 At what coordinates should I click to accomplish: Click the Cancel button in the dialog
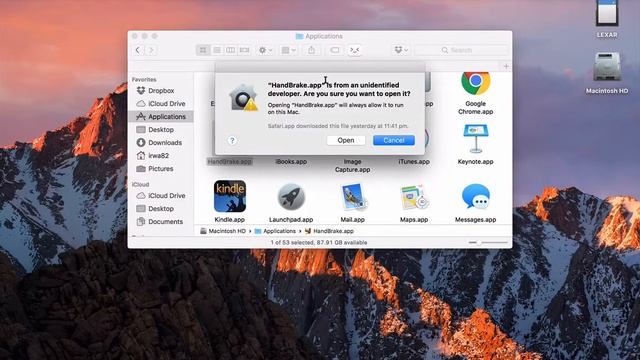coord(394,140)
